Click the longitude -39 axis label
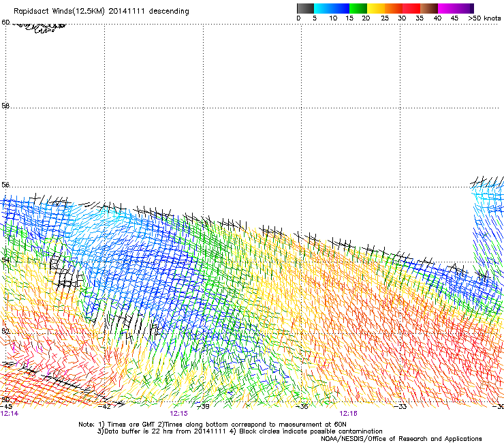 tap(203, 407)
